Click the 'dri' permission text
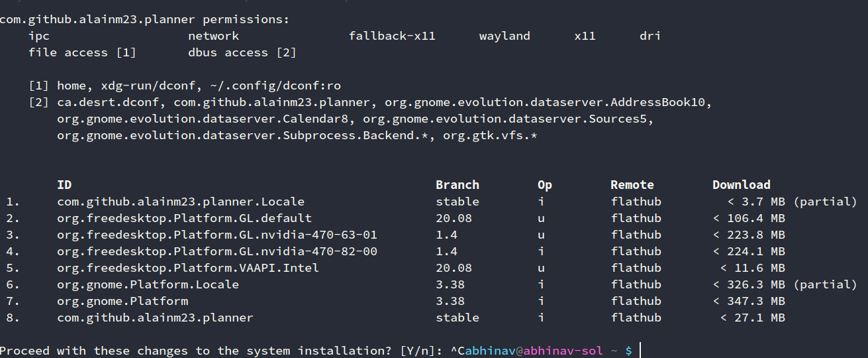Screen dimensions: 868x358 point(650,36)
